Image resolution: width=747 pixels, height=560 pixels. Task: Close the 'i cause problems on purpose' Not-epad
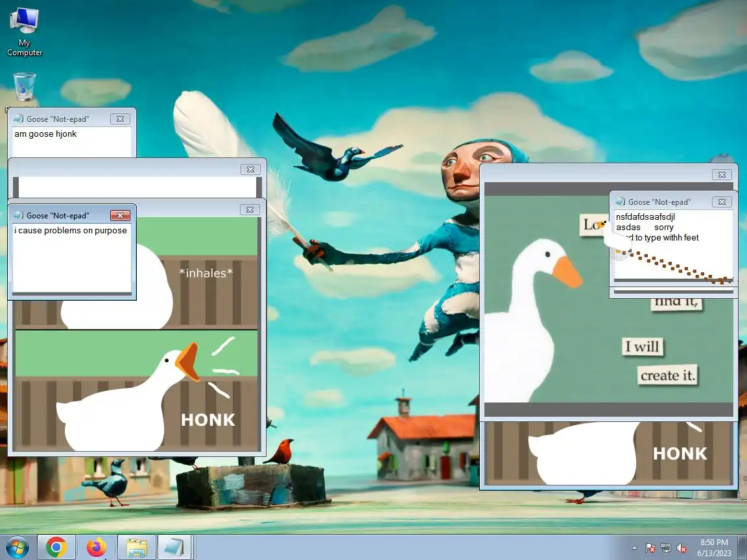(x=120, y=216)
